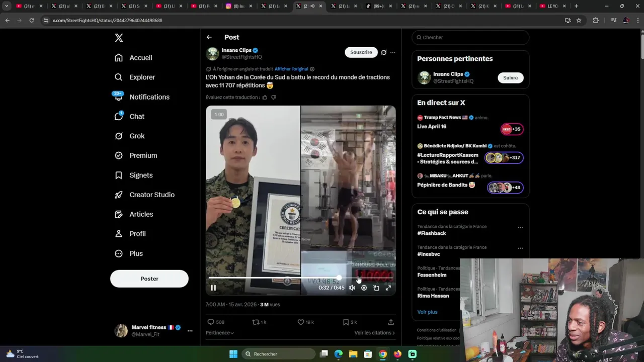This screenshot has height=362, width=644.
Task: Click the Fessenheim trend
Action: point(432,275)
